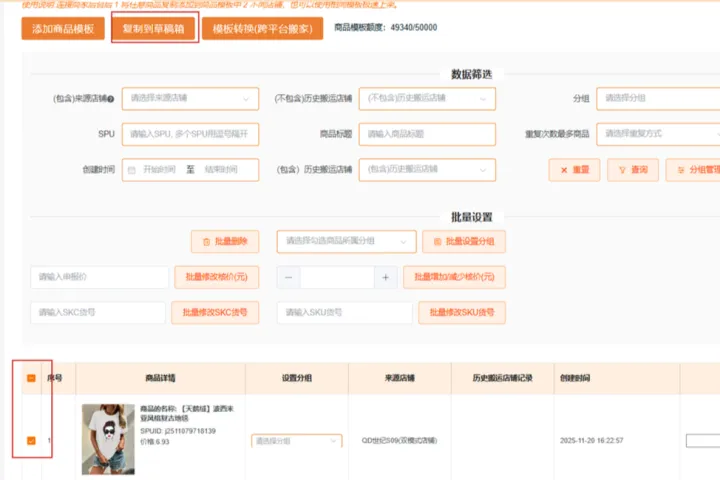This screenshot has height=480, width=720.
Task: Click 历史搬运店铺记录 column header
Action: tap(502, 378)
